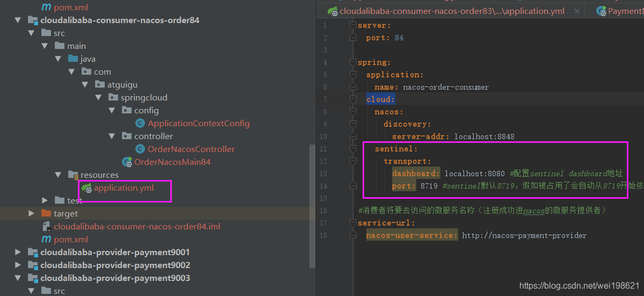Select application.yml under resources

[124, 188]
